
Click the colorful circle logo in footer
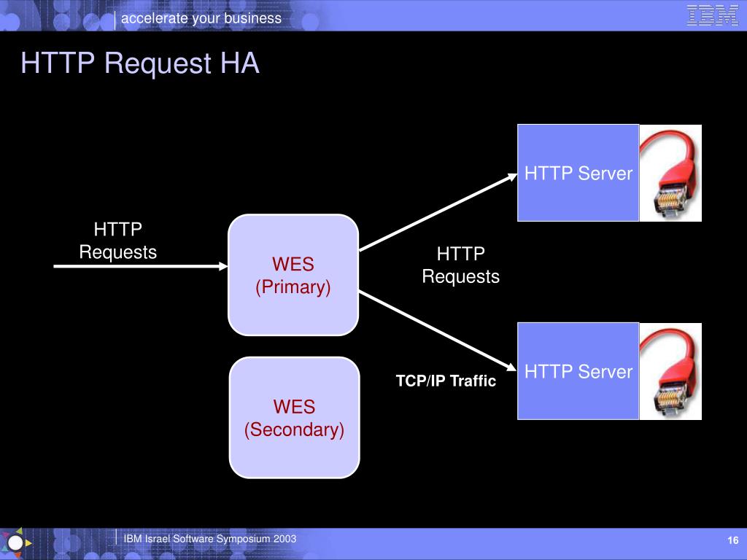coord(16,542)
